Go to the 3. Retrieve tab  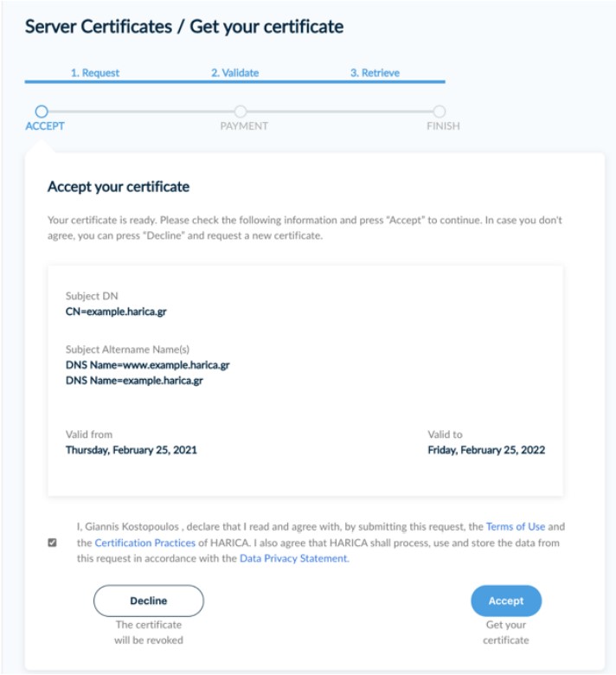(x=375, y=73)
